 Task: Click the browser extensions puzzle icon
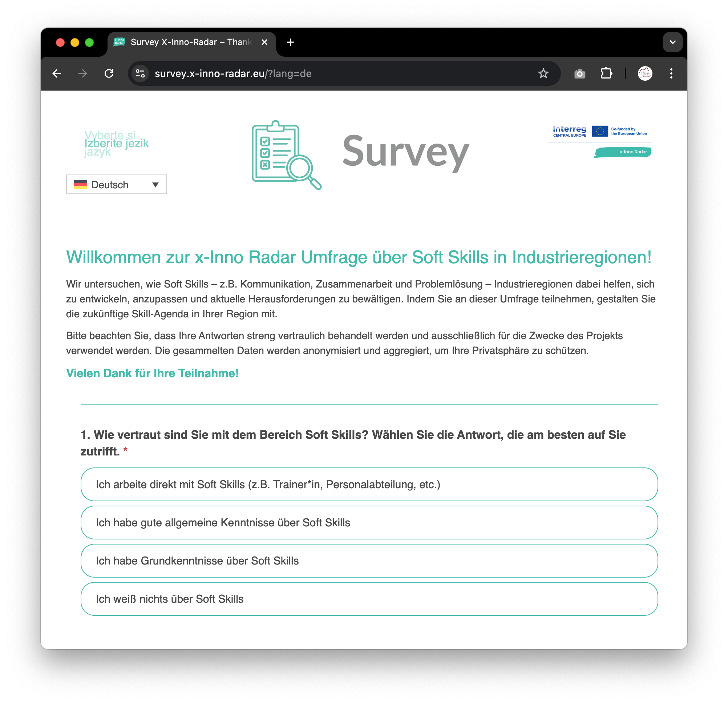click(x=604, y=73)
